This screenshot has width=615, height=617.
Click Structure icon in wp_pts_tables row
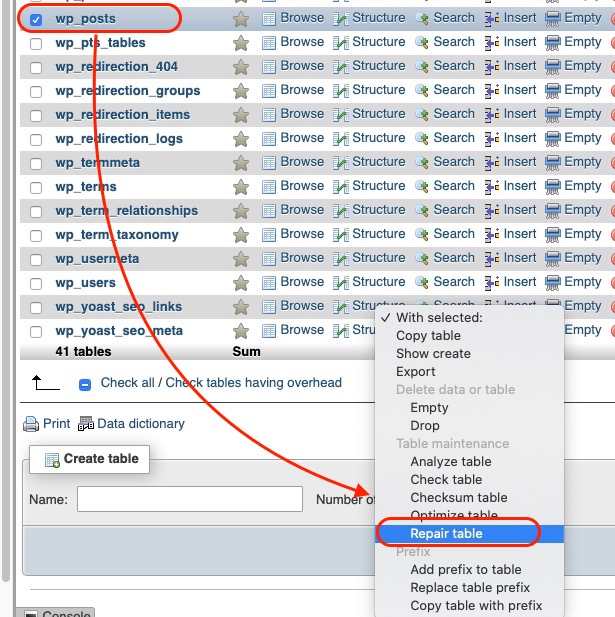pyautogui.click(x=341, y=43)
